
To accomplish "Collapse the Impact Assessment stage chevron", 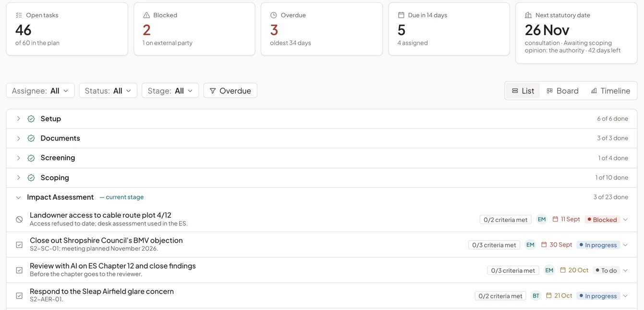I will [18, 198].
